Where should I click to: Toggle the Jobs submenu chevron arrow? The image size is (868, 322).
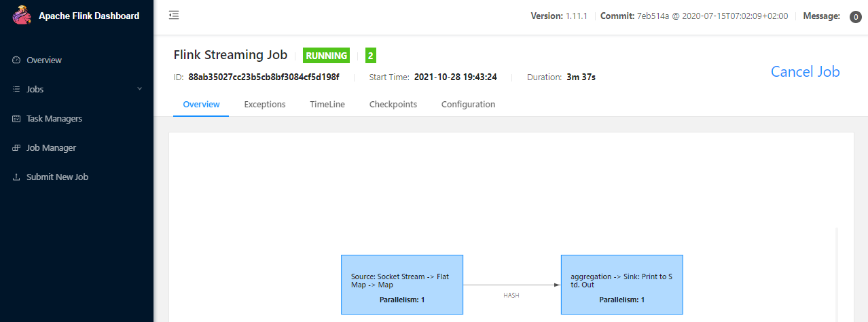point(140,89)
